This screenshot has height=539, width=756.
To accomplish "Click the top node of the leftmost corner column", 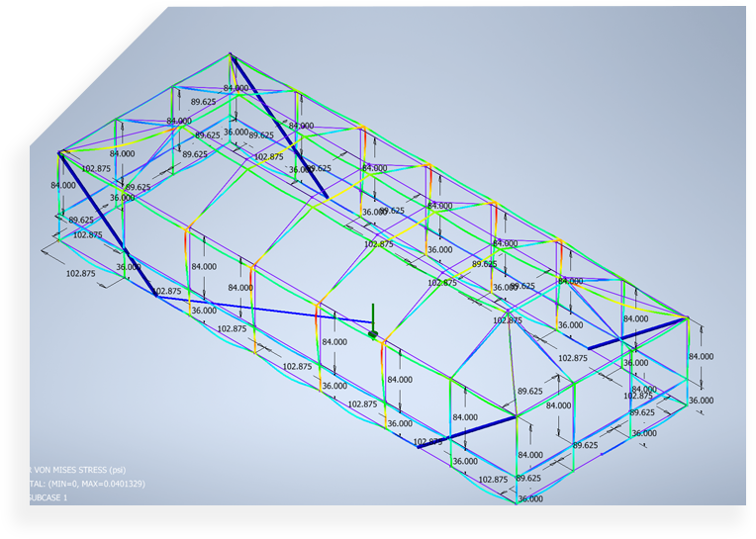I will [60, 152].
